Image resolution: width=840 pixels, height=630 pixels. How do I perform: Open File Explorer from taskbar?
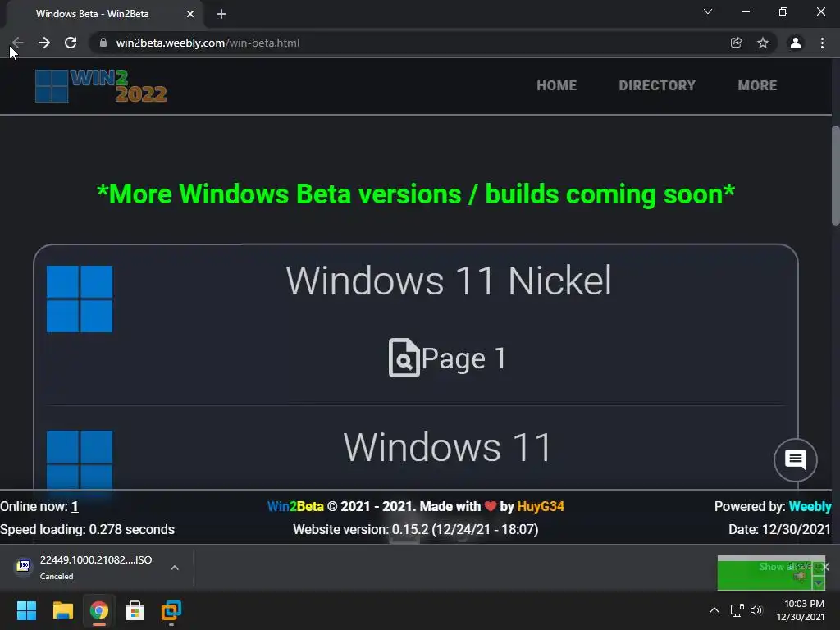pyautogui.click(x=62, y=610)
